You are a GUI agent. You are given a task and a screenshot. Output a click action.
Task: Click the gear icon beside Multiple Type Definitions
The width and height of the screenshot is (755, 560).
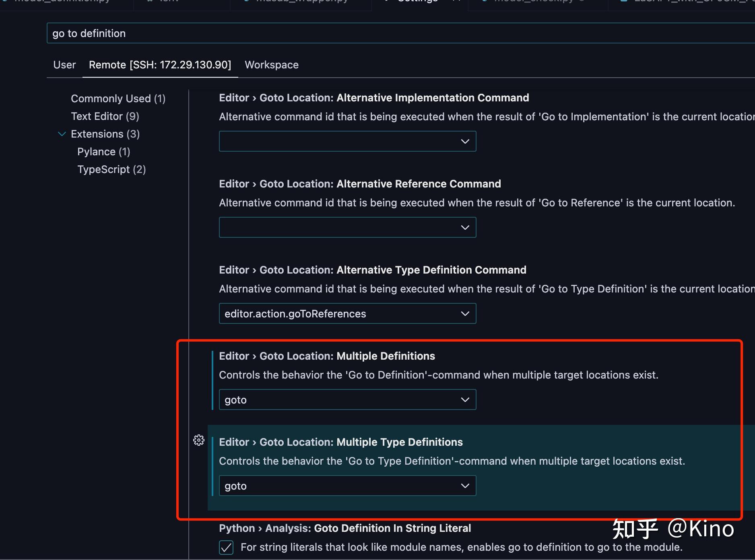click(x=199, y=440)
